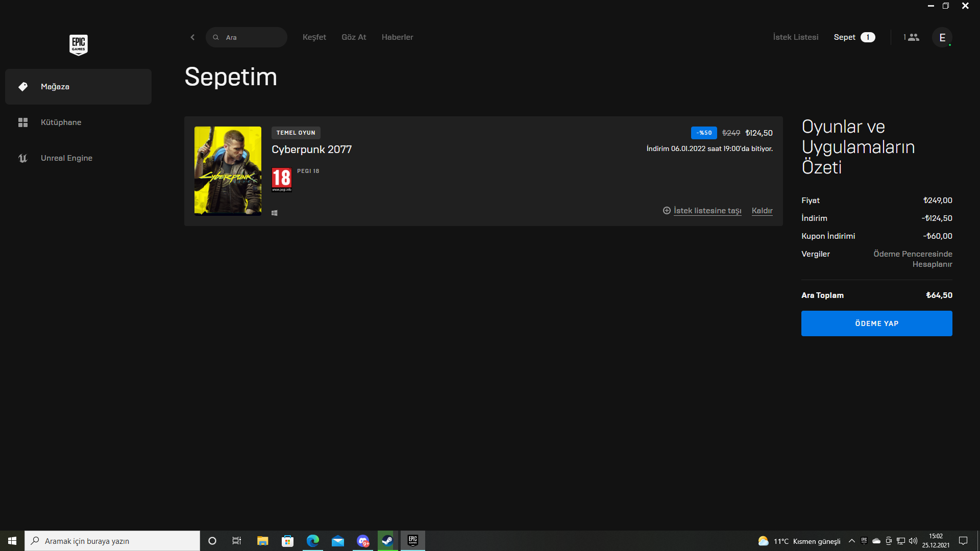Click the Windows taskbar search box
Image resolution: width=980 pixels, height=551 pixels.
tap(112, 541)
